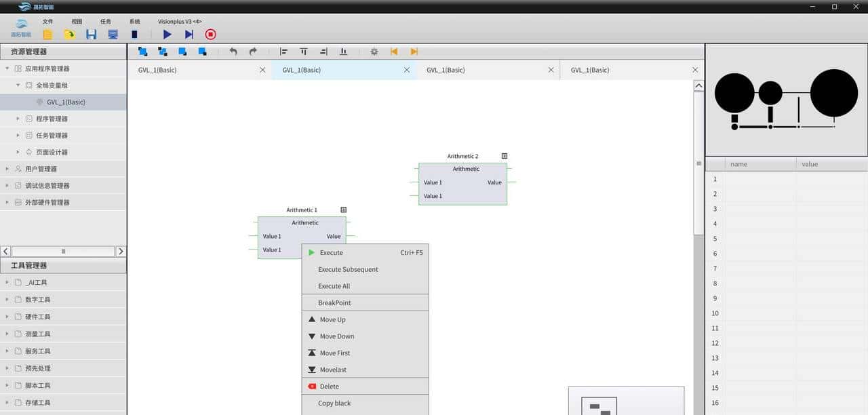Open the gear settings icon in canvas toolbar

click(374, 52)
